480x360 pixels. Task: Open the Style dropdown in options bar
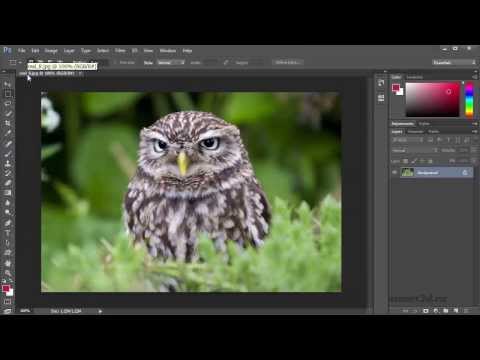pyautogui.click(x=171, y=62)
